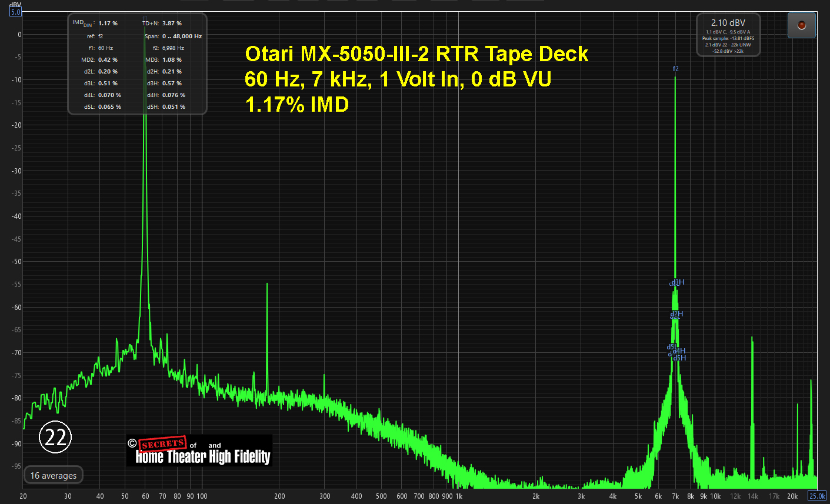Select the d4L 0.070 % value
The height and width of the screenshot is (504, 830).
pyautogui.click(x=109, y=95)
